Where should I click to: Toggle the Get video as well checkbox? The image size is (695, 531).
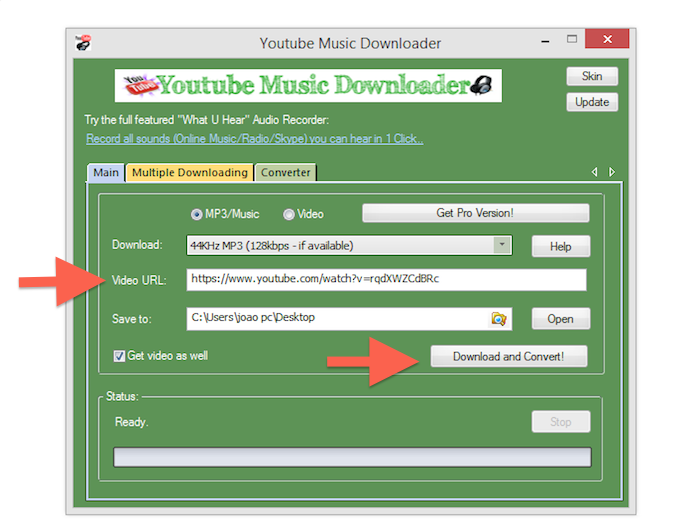(161, 356)
